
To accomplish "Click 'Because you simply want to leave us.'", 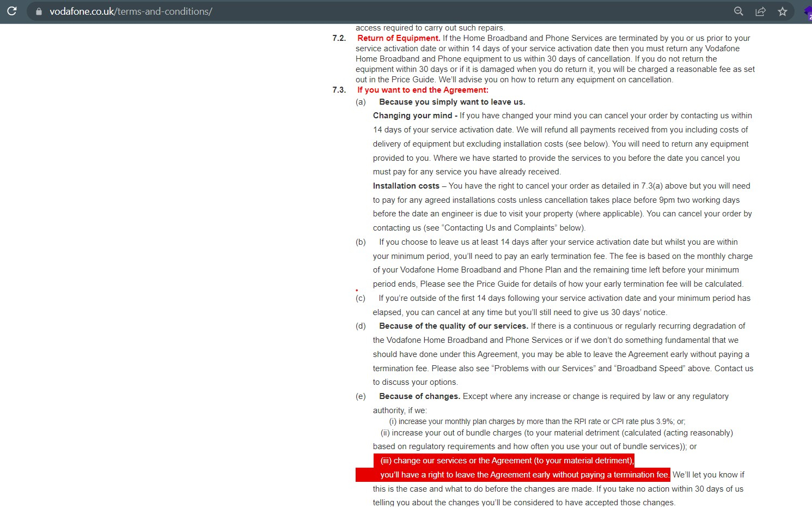I will 452,102.
